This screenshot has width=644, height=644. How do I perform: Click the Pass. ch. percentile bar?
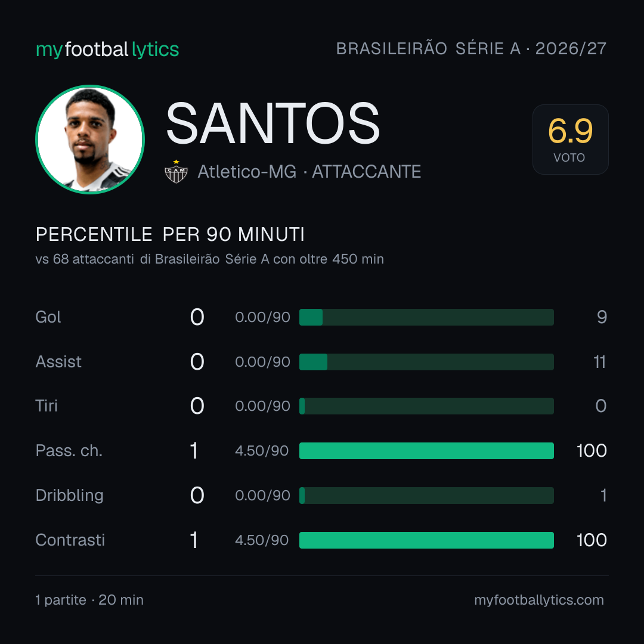(426, 451)
